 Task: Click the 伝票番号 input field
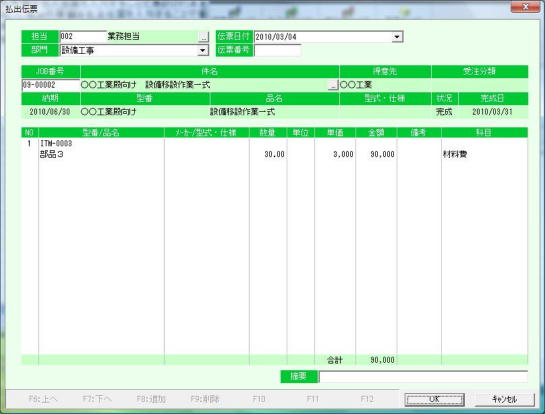point(278,50)
